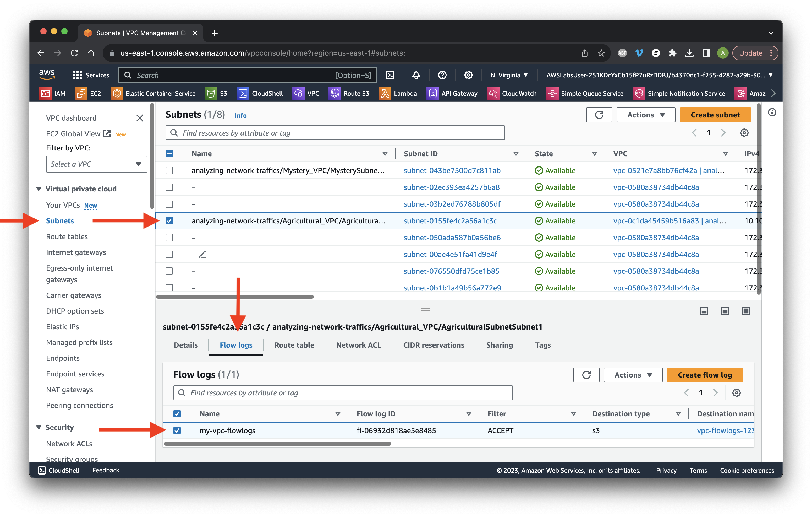Collapse the details split panel to bottom
The height and width of the screenshot is (517, 812).
(x=704, y=311)
